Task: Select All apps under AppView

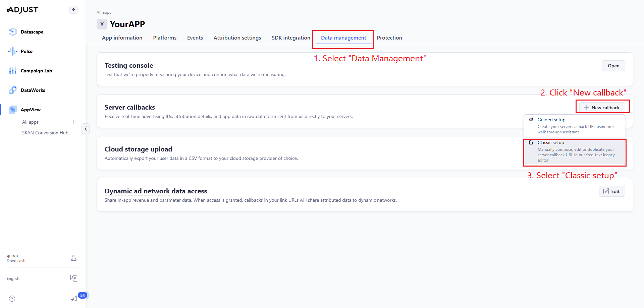Action: pyautogui.click(x=31, y=122)
